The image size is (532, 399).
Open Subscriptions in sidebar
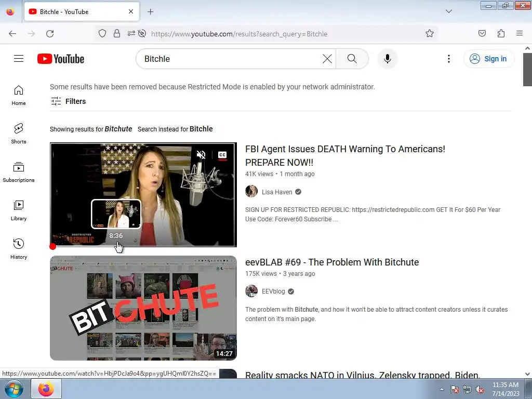coord(19,172)
